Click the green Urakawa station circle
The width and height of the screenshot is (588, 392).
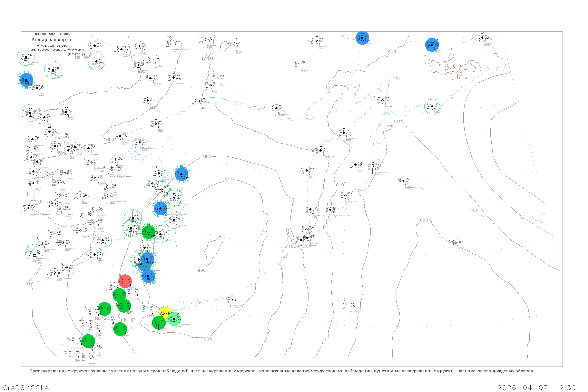tap(120, 329)
